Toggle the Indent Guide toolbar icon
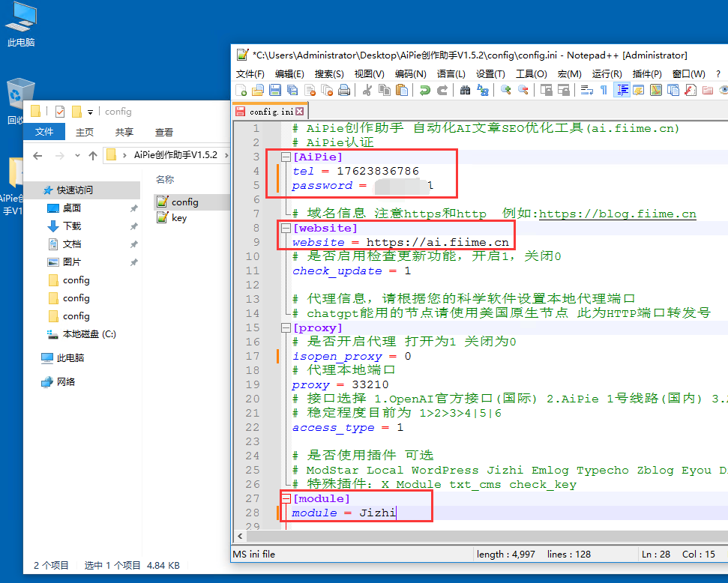This screenshot has width=728, height=583. tap(622, 90)
